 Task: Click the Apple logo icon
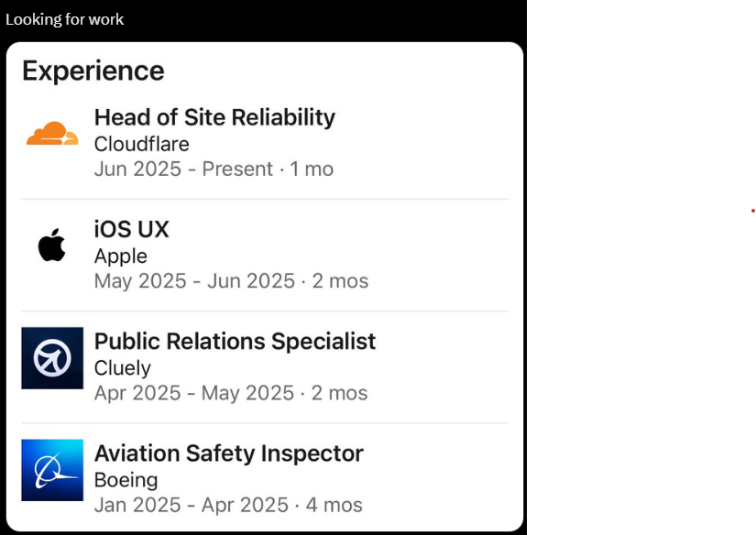pos(52,246)
